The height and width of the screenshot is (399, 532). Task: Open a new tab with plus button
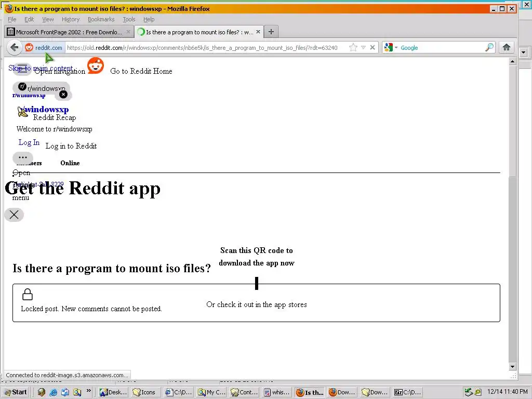click(271, 32)
